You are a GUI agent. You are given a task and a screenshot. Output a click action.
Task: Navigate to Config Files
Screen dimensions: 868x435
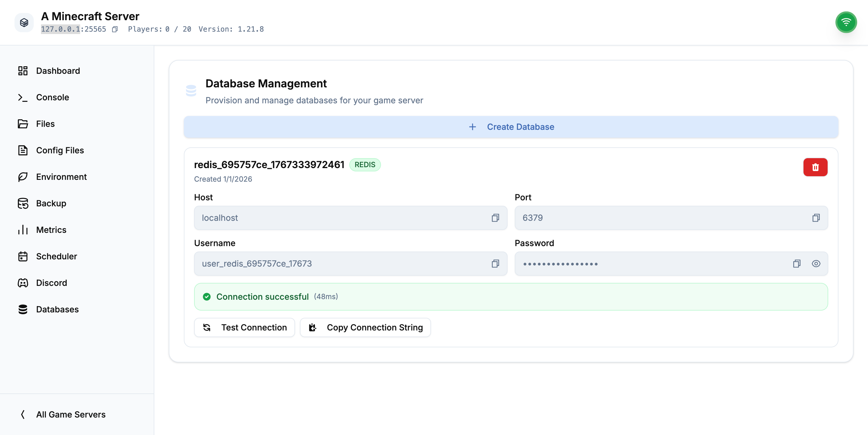tap(60, 150)
